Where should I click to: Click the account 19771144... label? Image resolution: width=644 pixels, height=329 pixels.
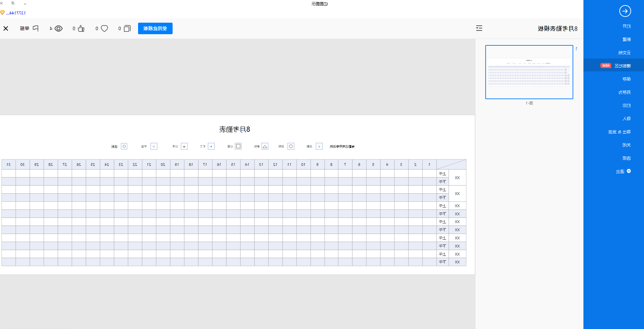click(x=16, y=13)
